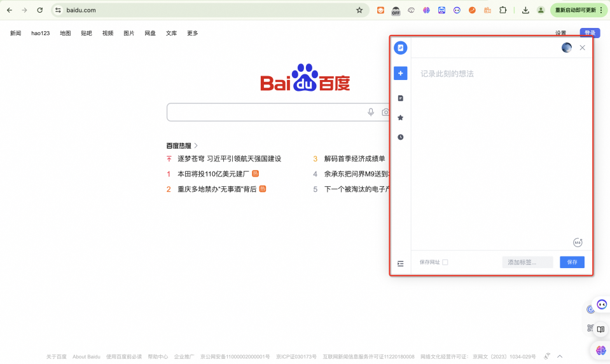610x364 pixels.
Task: Open 网盘 navigation link
Action: [150, 33]
